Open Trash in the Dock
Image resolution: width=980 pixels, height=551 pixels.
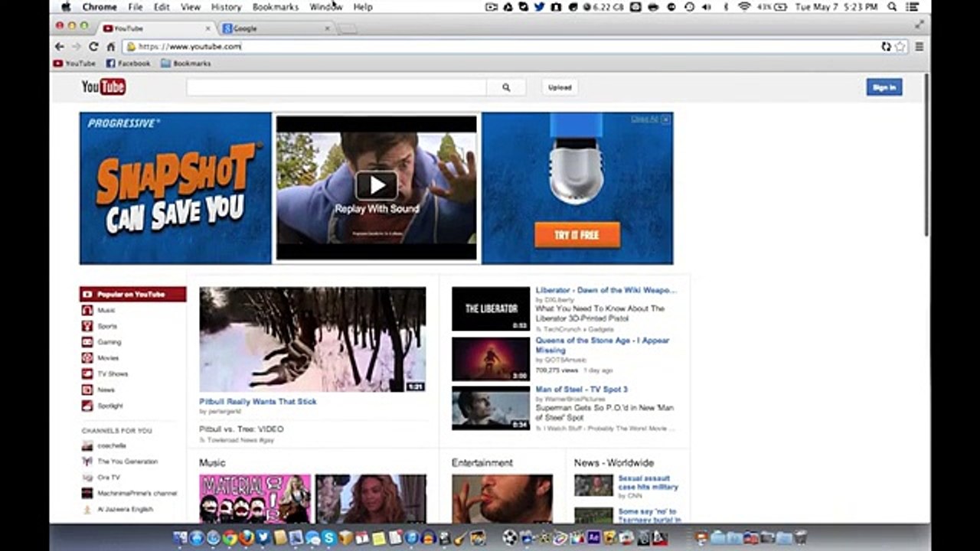[x=801, y=537]
